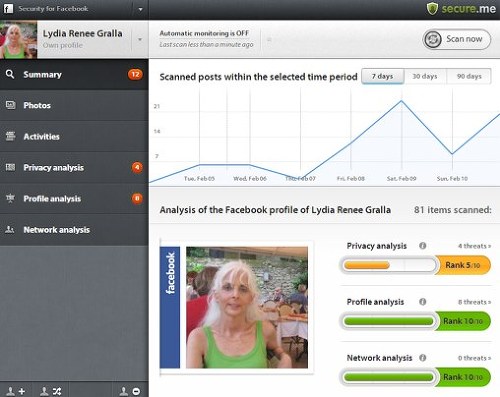Click the Privacy analysis info icon

tap(422, 246)
